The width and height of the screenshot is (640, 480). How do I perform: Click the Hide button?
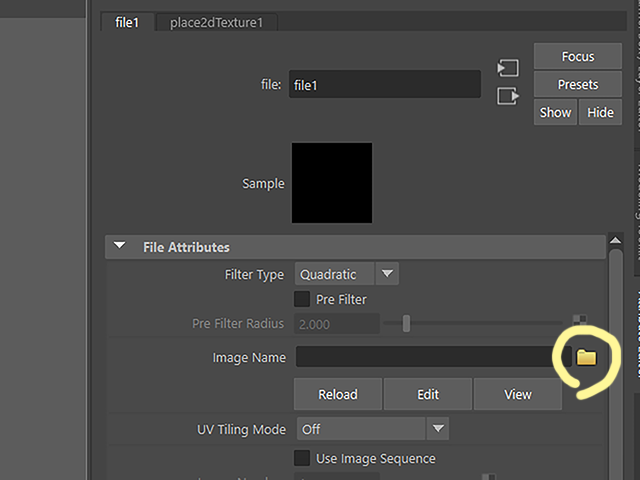tap(600, 112)
